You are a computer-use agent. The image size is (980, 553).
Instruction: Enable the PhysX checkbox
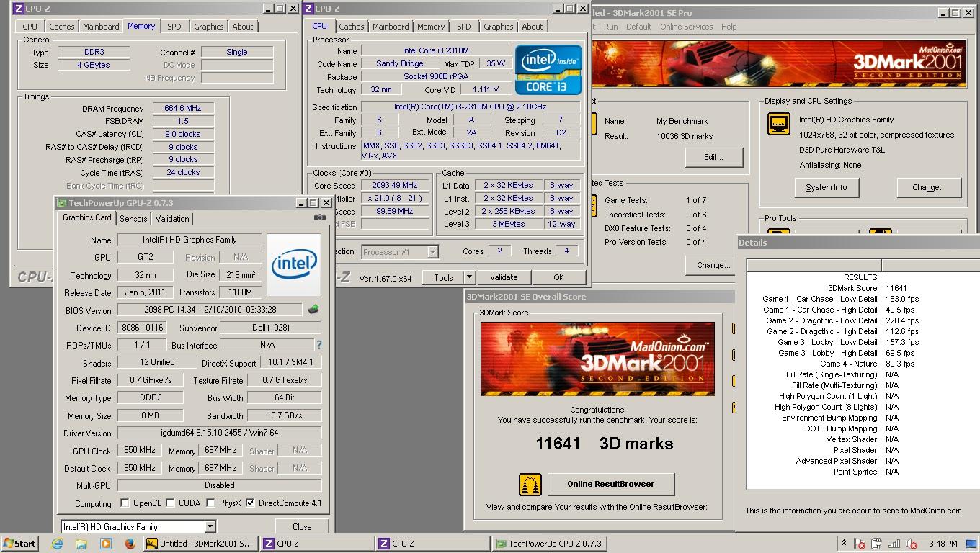coord(210,503)
